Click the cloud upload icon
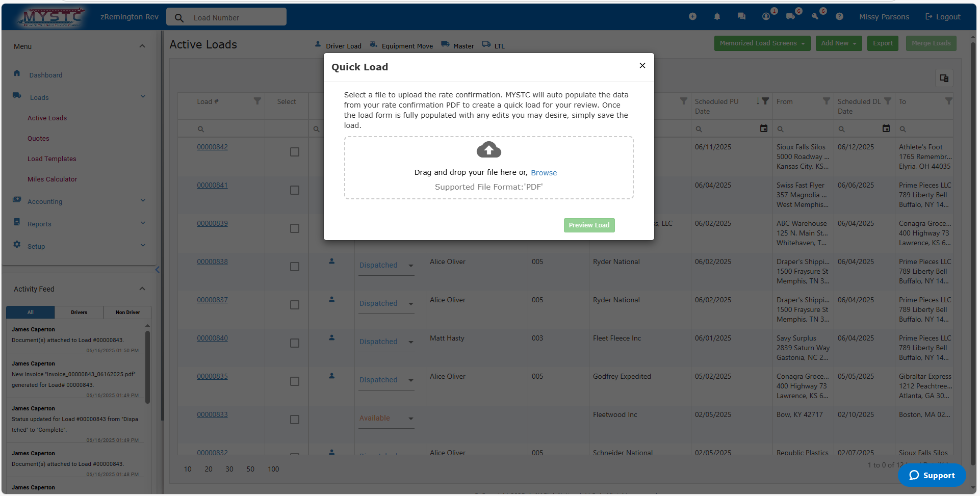Screen dimensions: 980x496 click(488, 150)
